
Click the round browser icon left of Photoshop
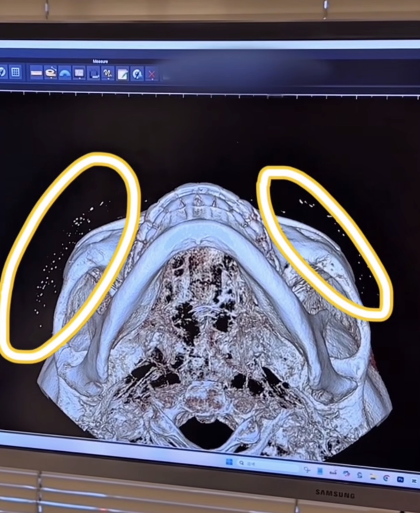[386, 478]
